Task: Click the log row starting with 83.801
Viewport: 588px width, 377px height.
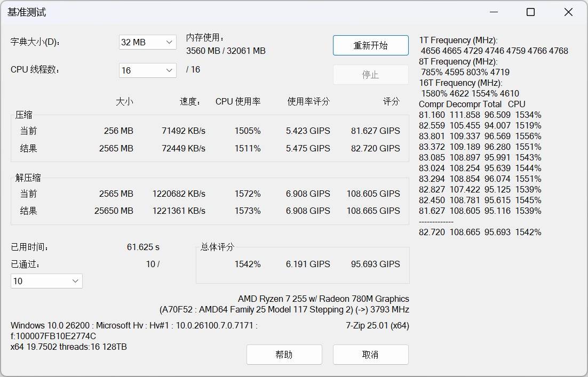Action: point(480,136)
